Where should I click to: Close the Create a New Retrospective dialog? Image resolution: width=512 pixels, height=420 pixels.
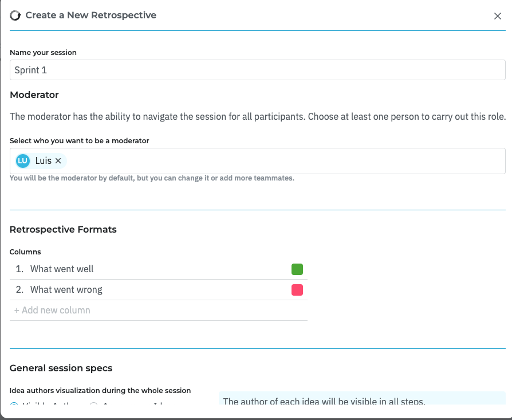tap(498, 16)
